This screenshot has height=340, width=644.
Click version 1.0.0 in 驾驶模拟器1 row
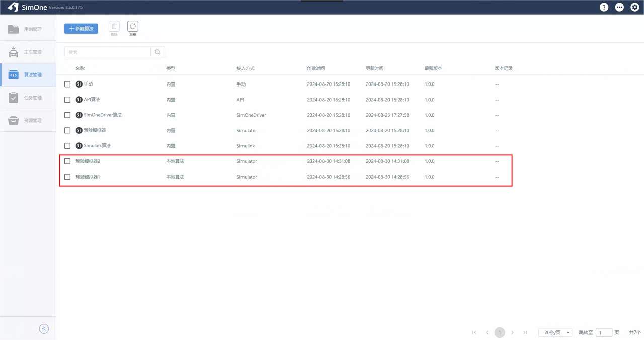(429, 177)
